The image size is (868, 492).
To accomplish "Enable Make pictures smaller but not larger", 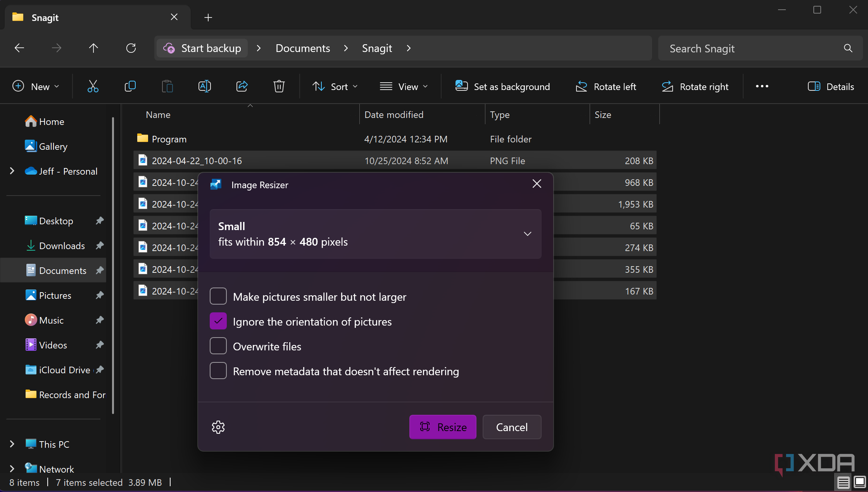I will [218, 296].
